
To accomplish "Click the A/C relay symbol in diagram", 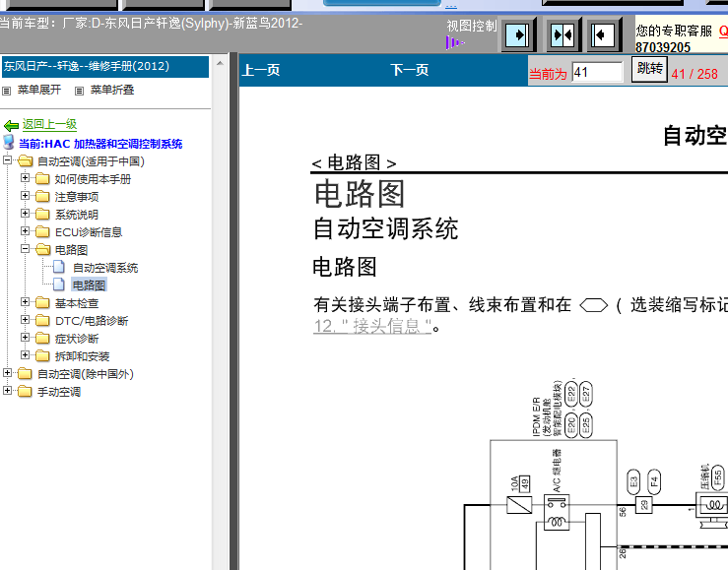I will tap(557, 513).
